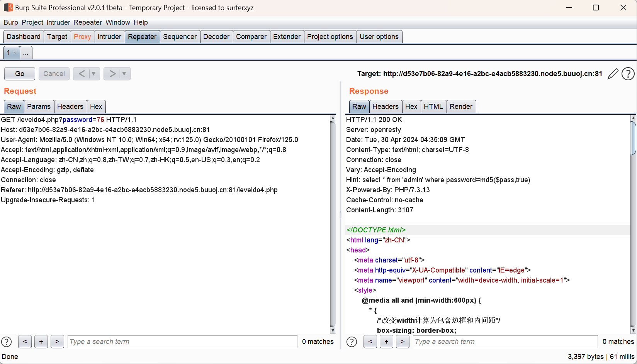Go back in request history with left arrow
The width and height of the screenshot is (637, 364).
82,74
